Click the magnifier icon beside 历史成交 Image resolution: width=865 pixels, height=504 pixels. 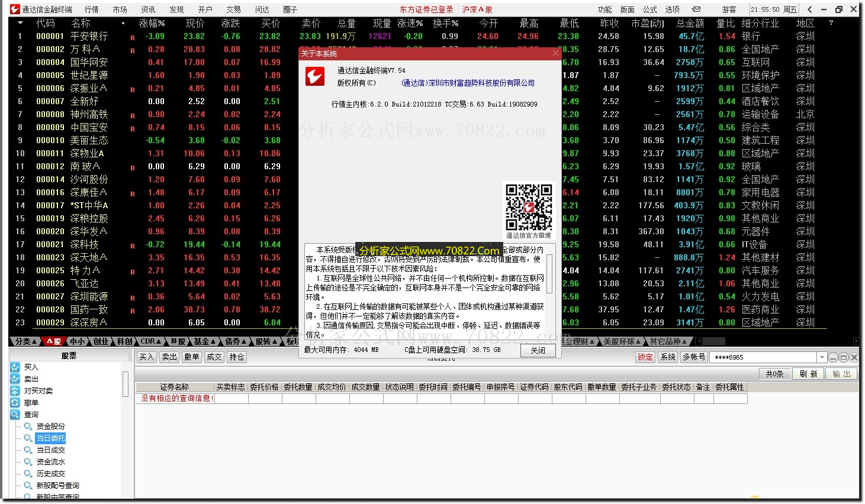tap(28, 474)
